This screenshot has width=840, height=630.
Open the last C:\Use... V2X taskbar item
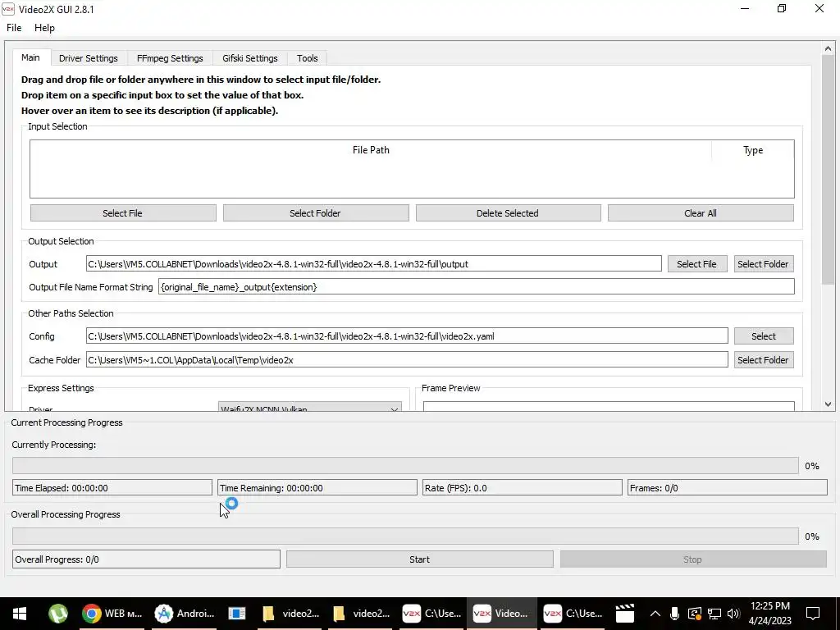573,614
